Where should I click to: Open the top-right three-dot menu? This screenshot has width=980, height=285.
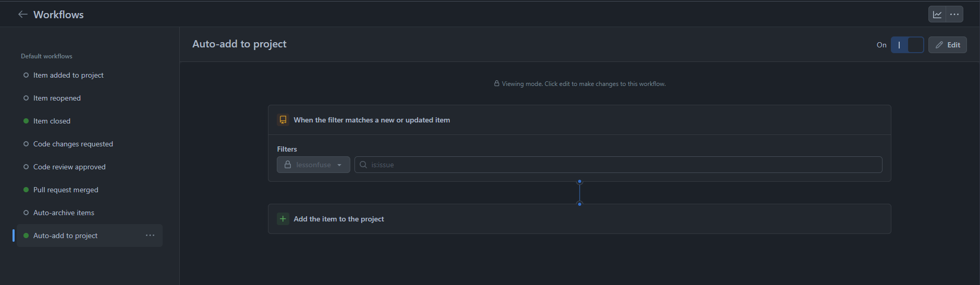pos(954,15)
